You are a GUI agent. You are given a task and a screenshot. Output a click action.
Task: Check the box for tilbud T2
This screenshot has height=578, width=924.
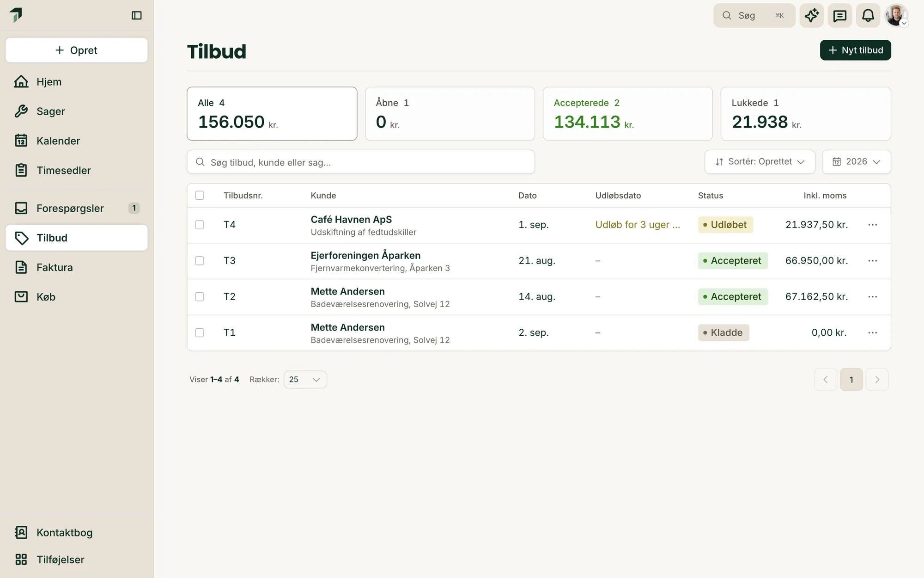(x=200, y=297)
